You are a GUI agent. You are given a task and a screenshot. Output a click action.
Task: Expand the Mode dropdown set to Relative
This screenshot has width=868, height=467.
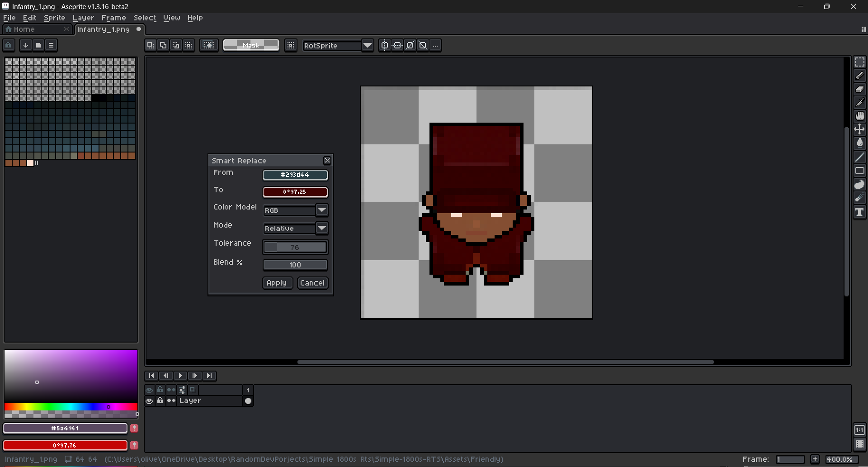coord(321,229)
